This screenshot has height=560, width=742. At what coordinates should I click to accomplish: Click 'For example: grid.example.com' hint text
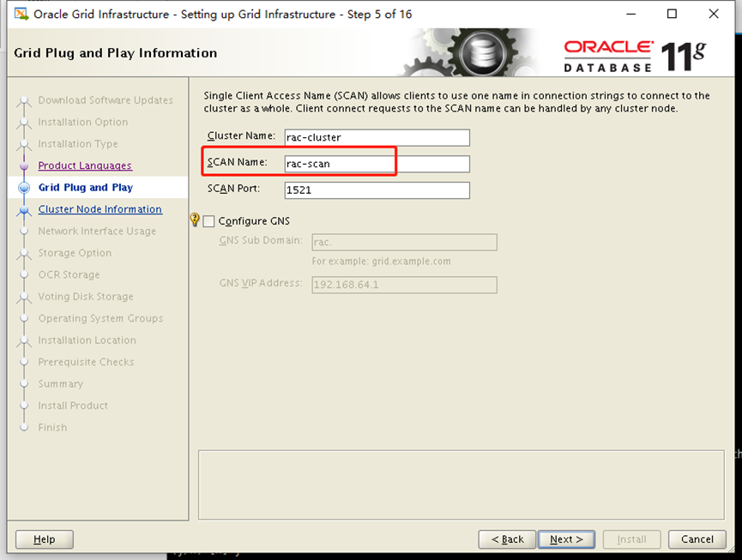[x=382, y=261]
